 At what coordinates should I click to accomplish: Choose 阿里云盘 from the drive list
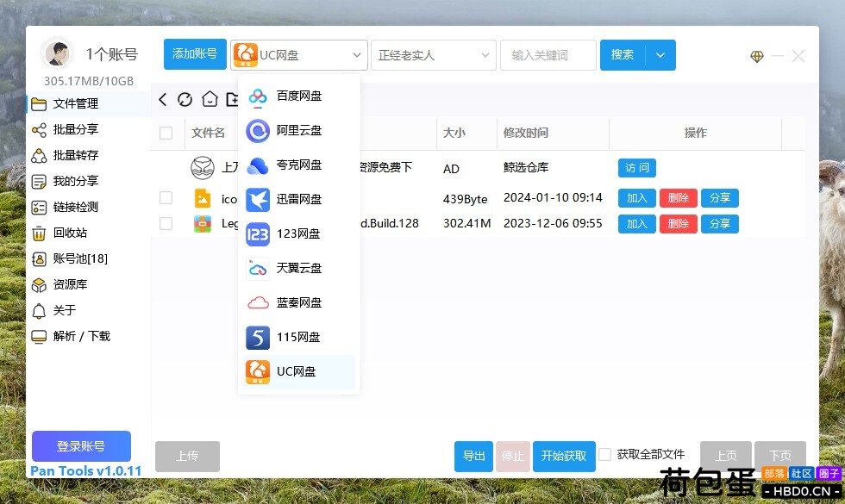point(299,131)
